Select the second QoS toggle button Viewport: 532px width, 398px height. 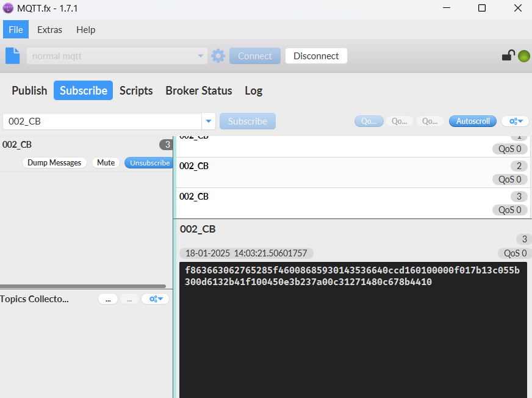pos(400,121)
